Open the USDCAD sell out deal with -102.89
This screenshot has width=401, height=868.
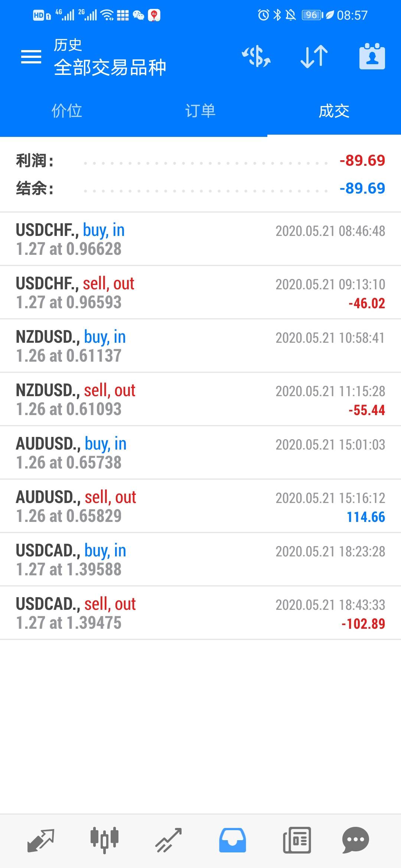pyautogui.click(x=200, y=613)
